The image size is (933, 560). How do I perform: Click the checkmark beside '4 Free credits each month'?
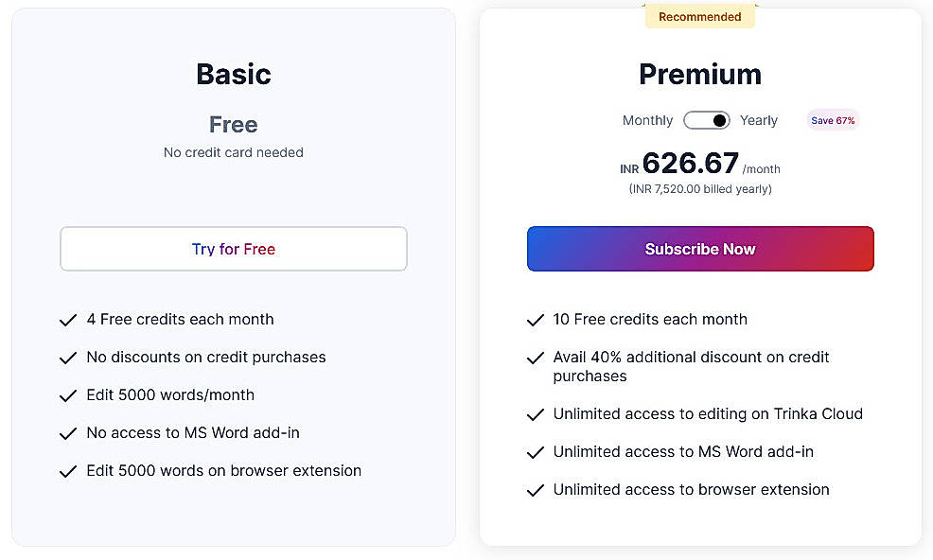coord(68,320)
